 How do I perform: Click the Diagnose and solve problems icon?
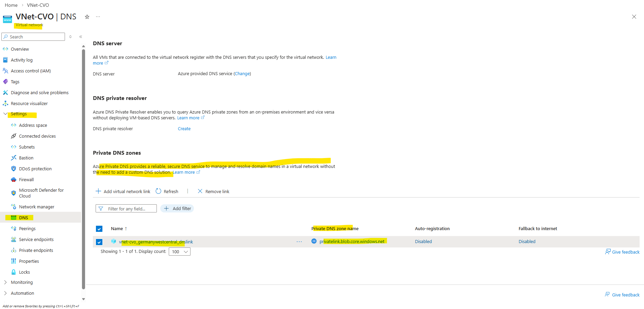coord(5,92)
